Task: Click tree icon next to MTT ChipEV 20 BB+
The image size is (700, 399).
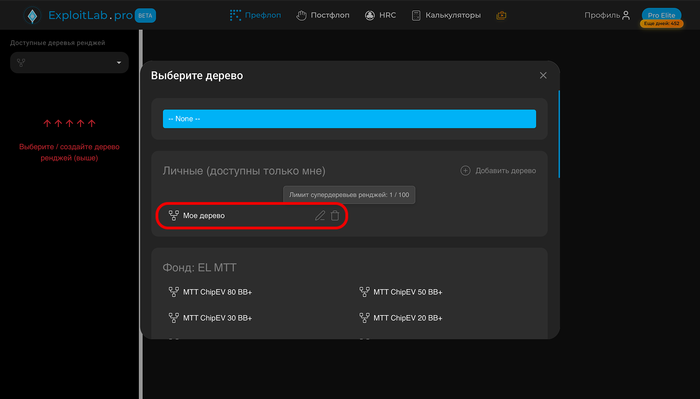Action: pyautogui.click(x=364, y=318)
